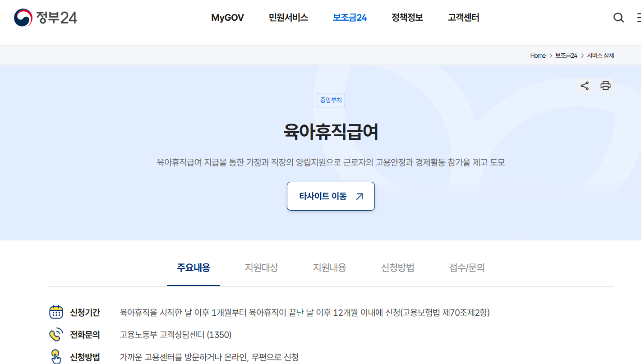Screen dimensions: 641x364
Task: Switch to the 신청방법 tab
Action: [398, 267]
